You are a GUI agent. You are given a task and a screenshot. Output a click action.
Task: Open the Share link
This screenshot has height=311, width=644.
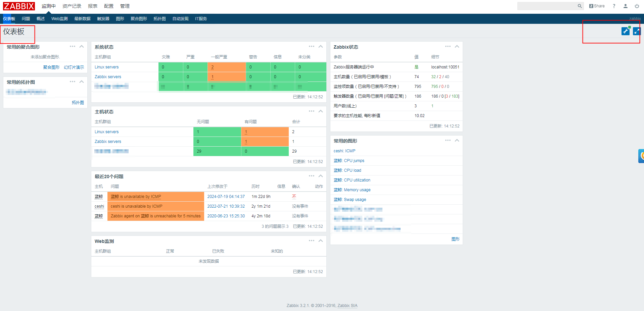[597, 6]
